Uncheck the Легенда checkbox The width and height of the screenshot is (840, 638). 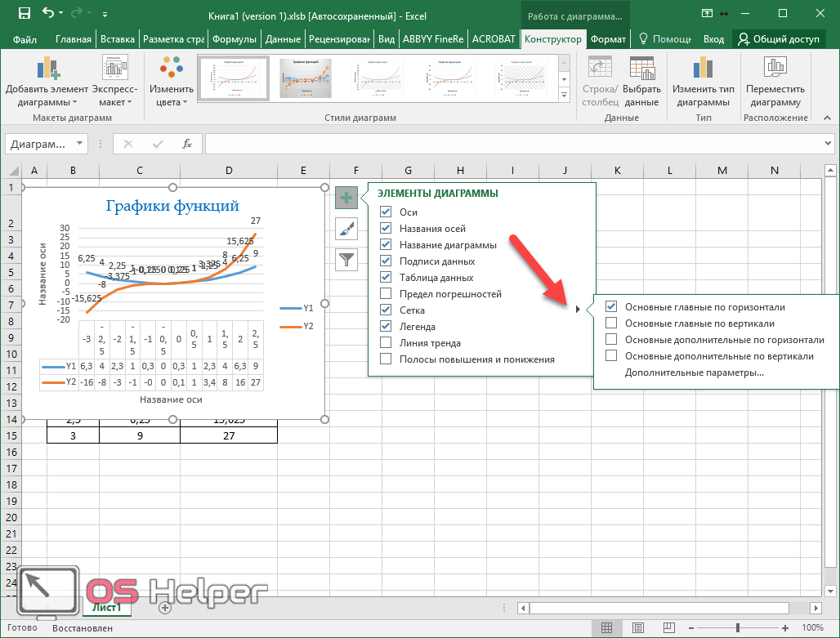[x=386, y=327]
